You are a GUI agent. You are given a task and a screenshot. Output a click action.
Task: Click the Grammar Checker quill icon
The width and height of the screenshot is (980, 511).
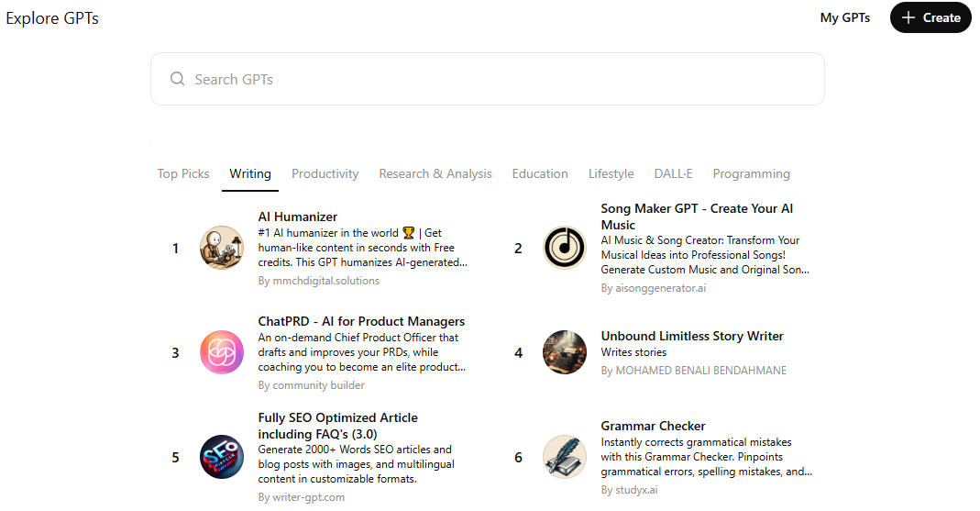(565, 457)
